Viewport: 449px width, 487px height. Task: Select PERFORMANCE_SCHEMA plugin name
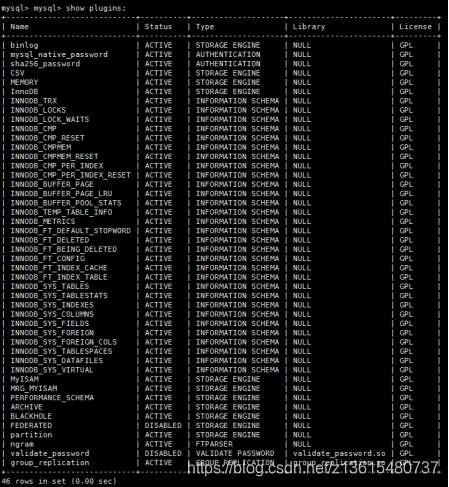(x=52, y=398)
